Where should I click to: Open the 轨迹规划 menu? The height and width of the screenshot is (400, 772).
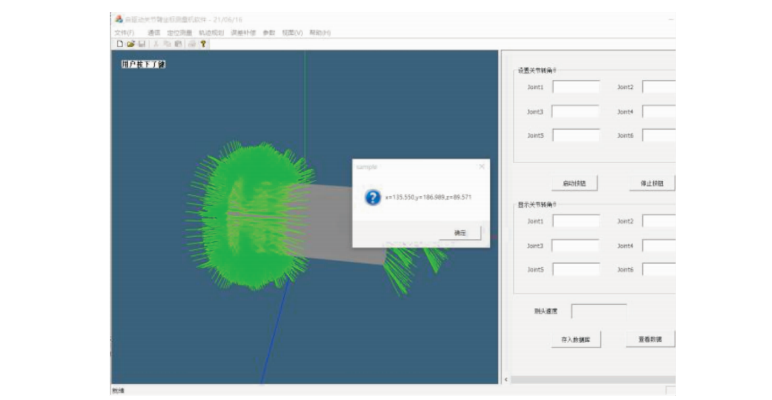pyautogui.click(x=212, y=33)
